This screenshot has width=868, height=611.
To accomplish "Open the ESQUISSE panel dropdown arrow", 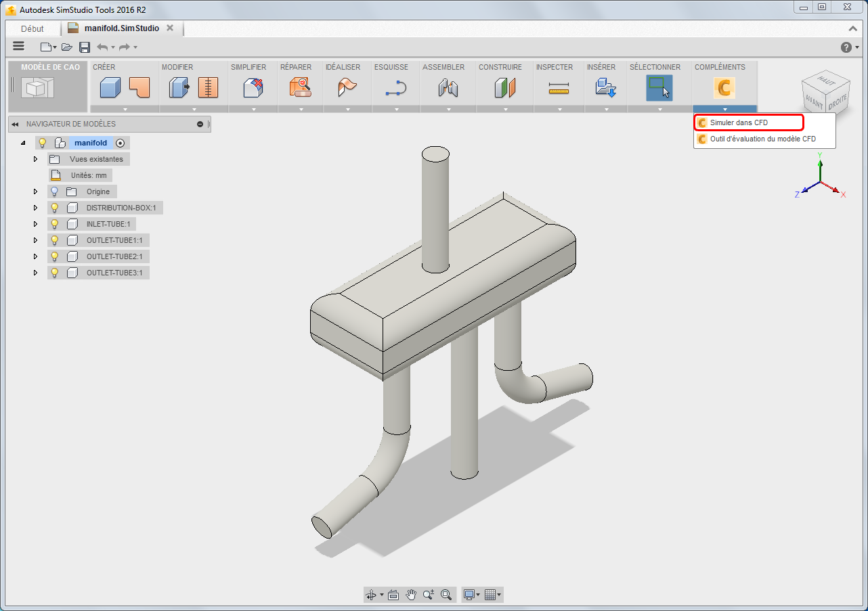I will point(396,109).
